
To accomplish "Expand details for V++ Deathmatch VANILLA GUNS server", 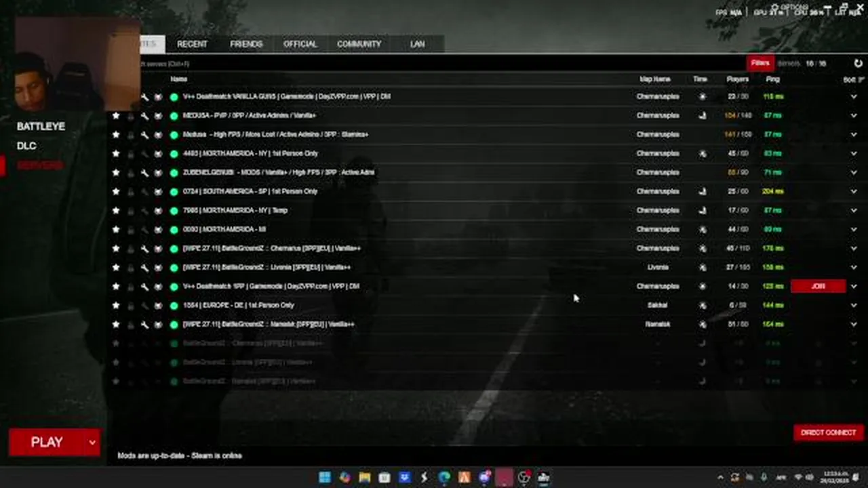I will 854,97.
